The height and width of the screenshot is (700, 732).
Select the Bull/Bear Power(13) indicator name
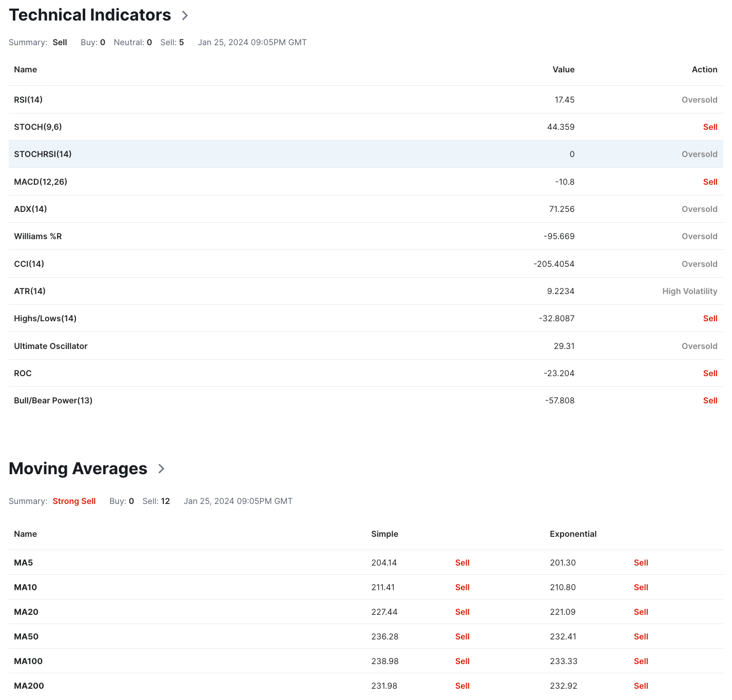53,400
